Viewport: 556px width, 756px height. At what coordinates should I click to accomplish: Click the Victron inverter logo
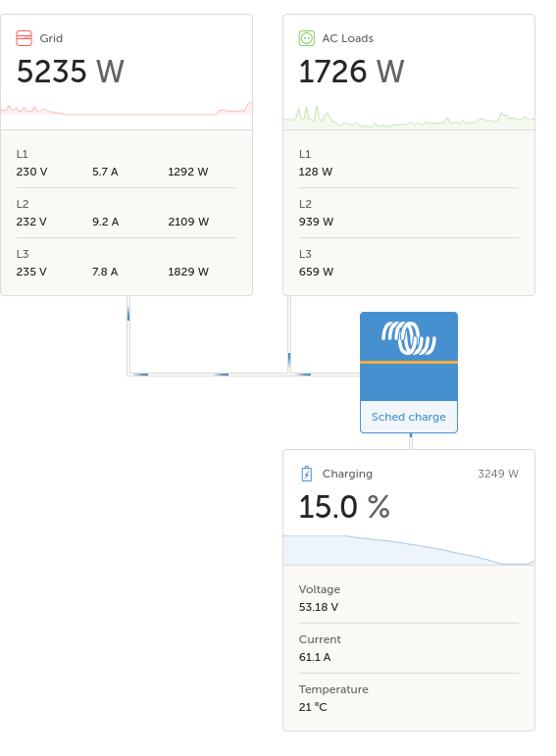tap(409, 338)
